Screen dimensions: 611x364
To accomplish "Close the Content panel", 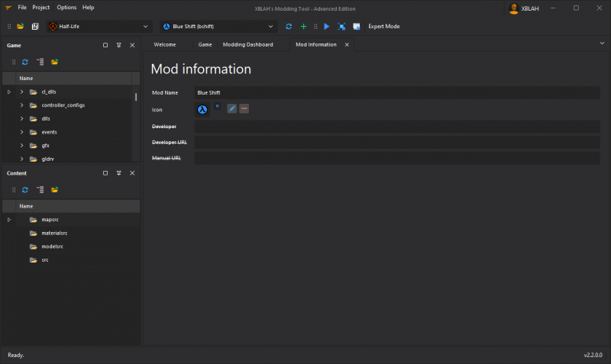I will [132, 173].
